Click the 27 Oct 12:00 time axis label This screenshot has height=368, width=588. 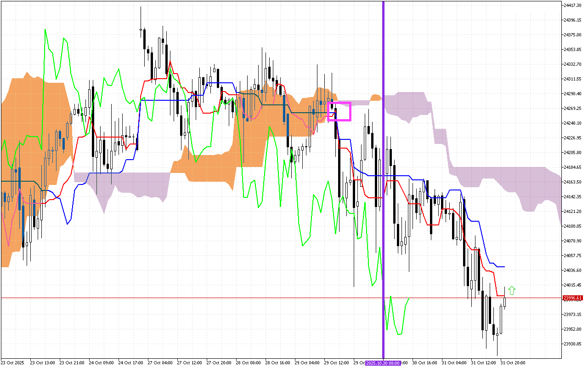pos(190,363)
